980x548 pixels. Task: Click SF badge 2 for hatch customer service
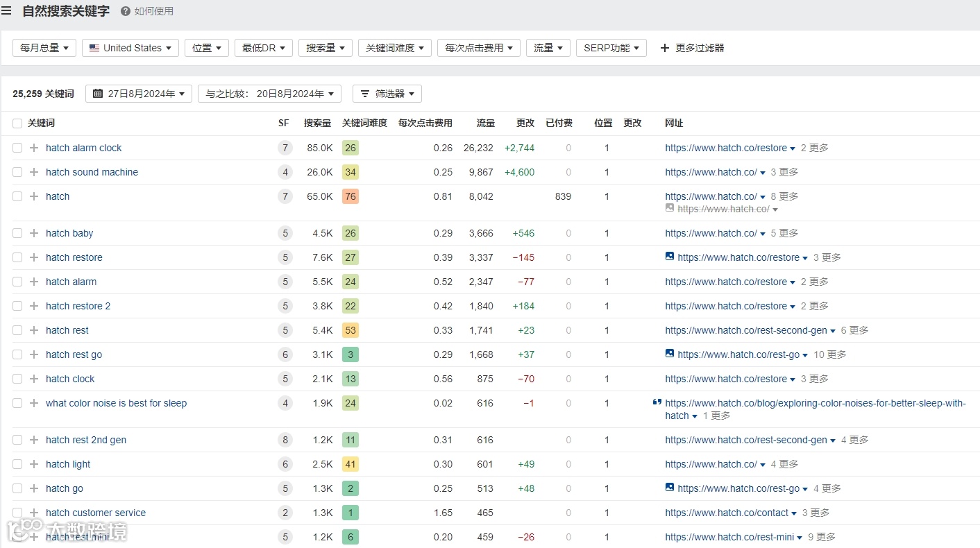[x=285, y=513]
